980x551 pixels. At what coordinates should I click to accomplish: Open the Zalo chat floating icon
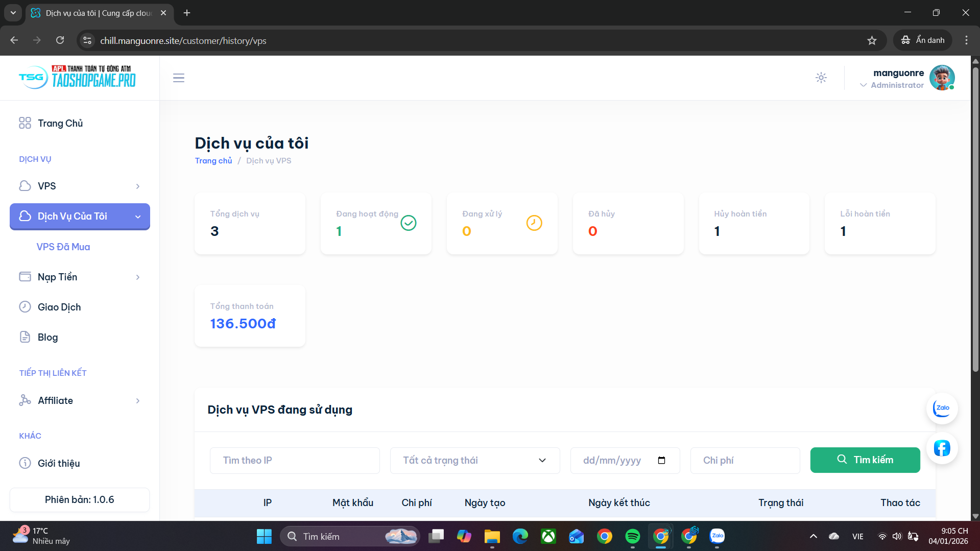pyautogui.click(x=941, y=408)
